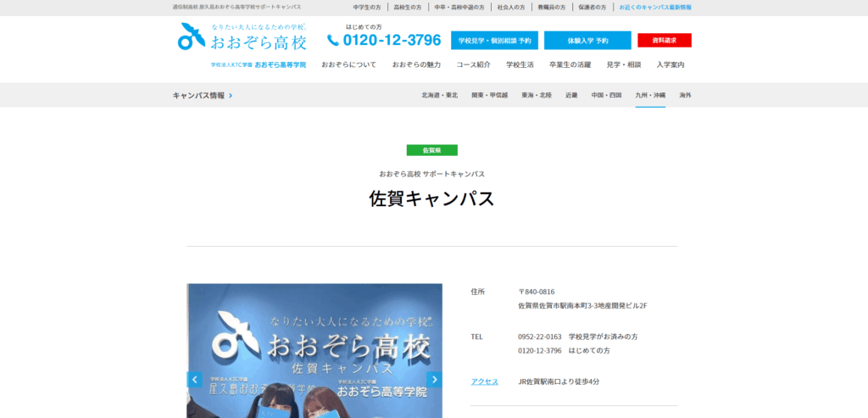Click the 住所 label

point(478,292)
